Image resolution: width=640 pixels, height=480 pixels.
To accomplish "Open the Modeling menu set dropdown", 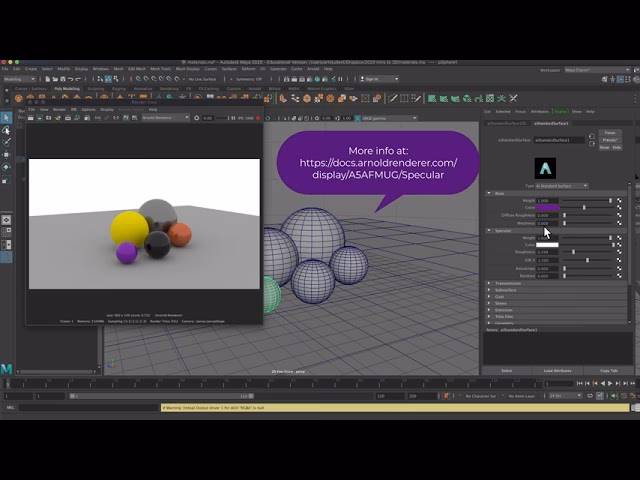I will point(20,79).
